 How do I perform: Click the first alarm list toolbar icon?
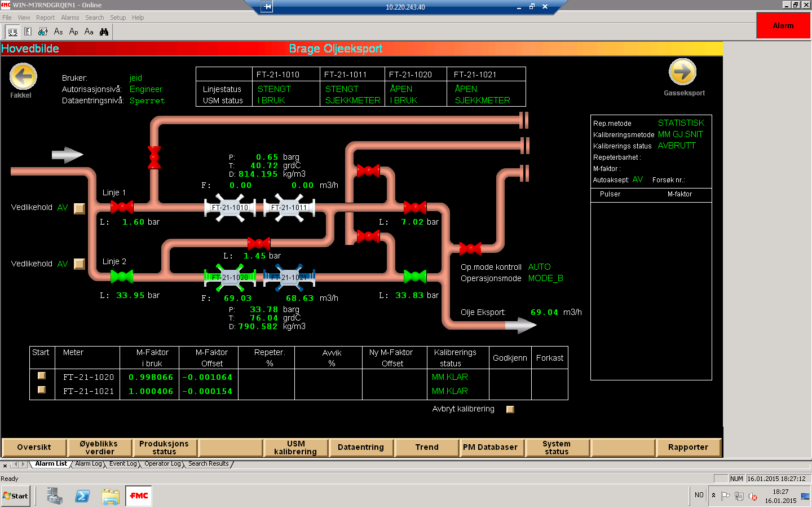(12, 32)
